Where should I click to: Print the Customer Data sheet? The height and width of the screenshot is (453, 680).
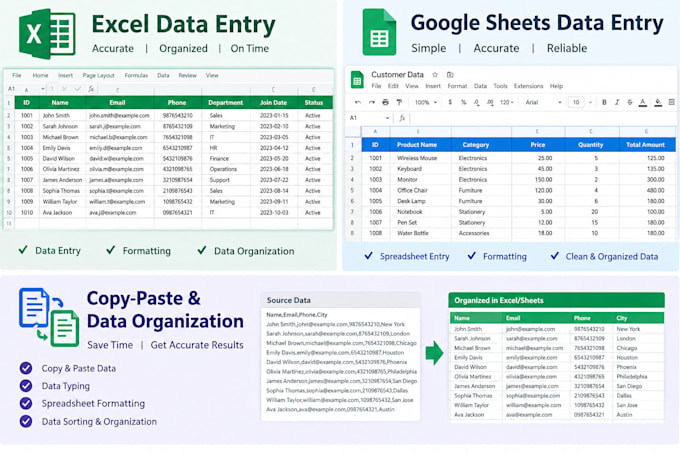(x=386, y=102)
